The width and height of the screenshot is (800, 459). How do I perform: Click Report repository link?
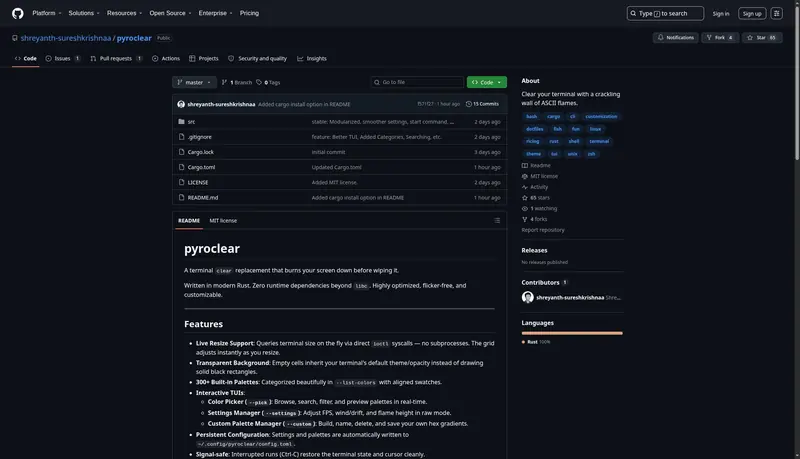[543, 230]
